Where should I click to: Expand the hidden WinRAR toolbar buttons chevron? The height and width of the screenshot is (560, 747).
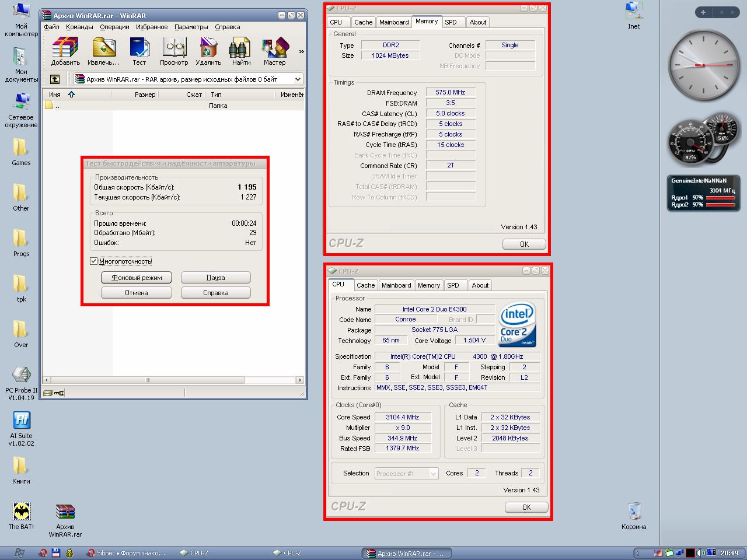point(301,51)
